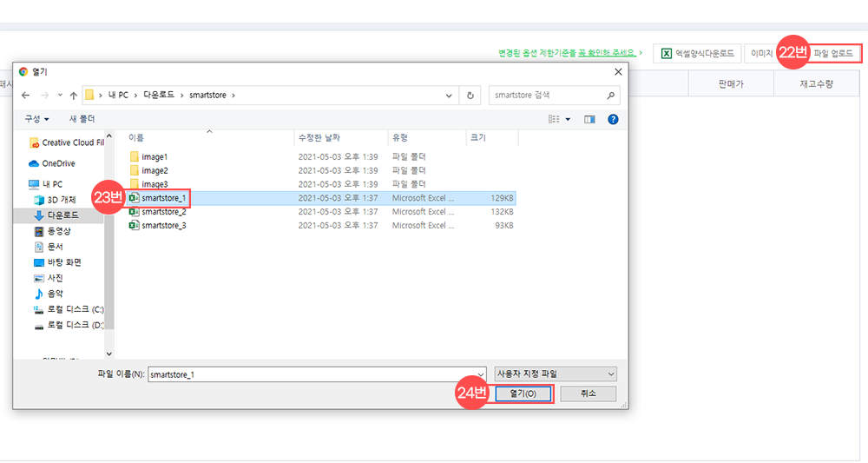Select 바탕 화면 in the navigation pane
The width and height of the screenshot is (868, 463).
64,262
